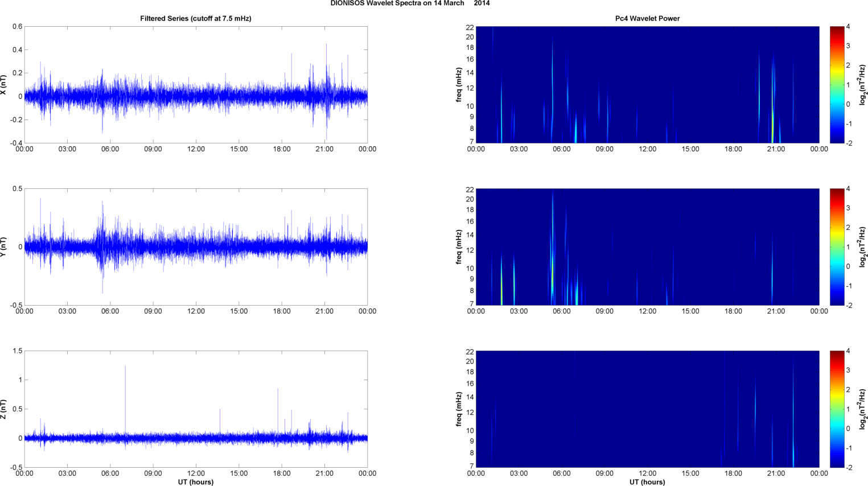Click the '0.6' tick on the X plot
Viewport: 868px width, 486px height.
click(17, 27)
